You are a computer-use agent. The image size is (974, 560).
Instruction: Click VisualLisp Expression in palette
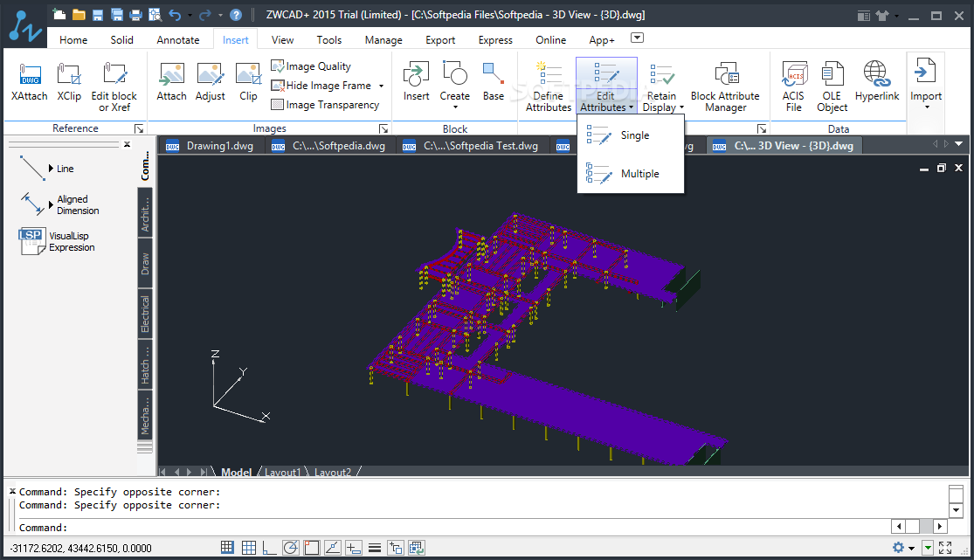(x=57, y=241)
